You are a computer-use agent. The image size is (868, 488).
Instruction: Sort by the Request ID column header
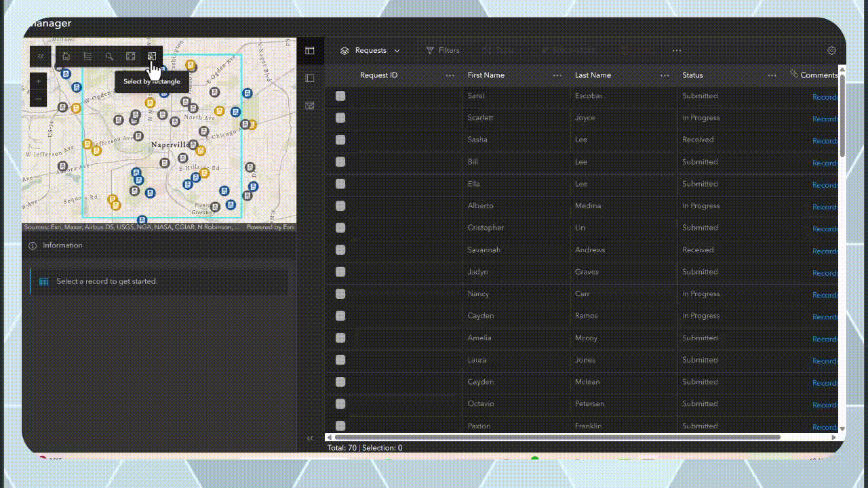click(378, 75)
